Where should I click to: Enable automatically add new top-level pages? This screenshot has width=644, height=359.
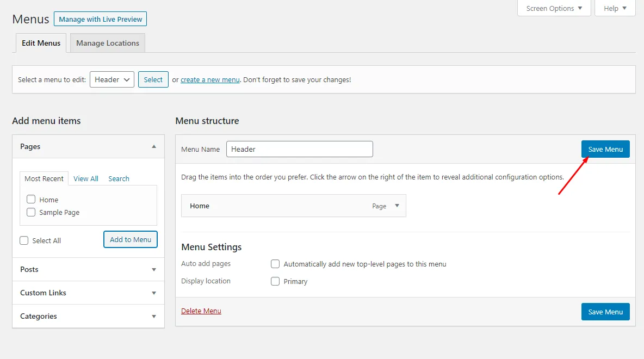[x=275, y=264]
